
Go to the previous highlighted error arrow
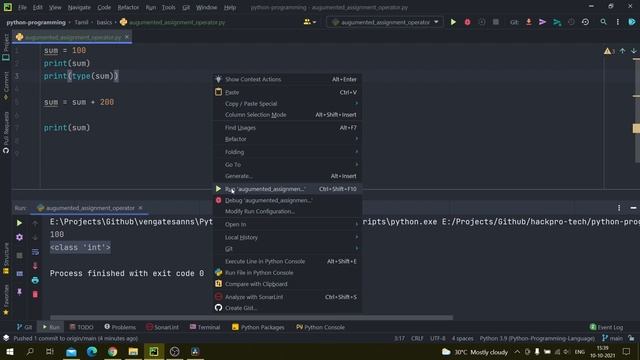pyautogui.click(x=622, y=51)
